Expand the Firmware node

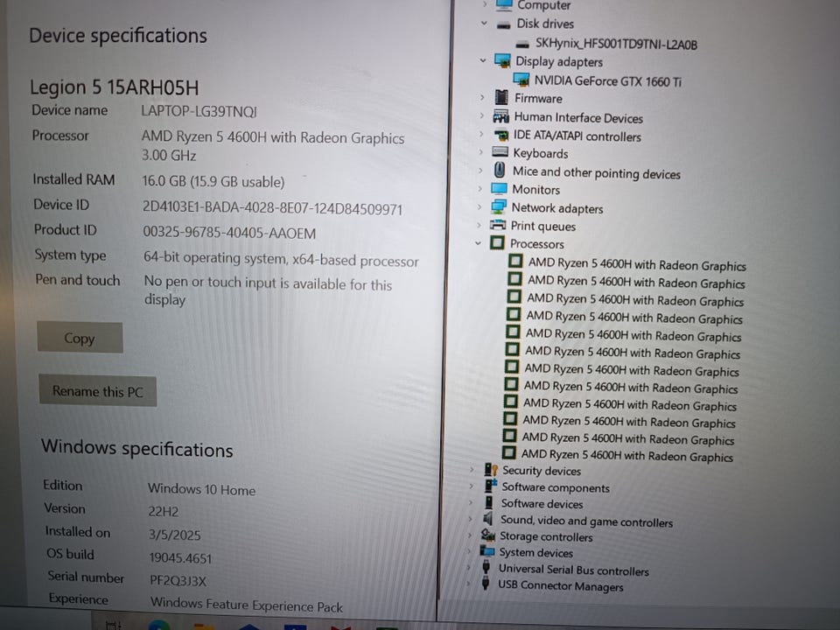(x=482, y=97)
